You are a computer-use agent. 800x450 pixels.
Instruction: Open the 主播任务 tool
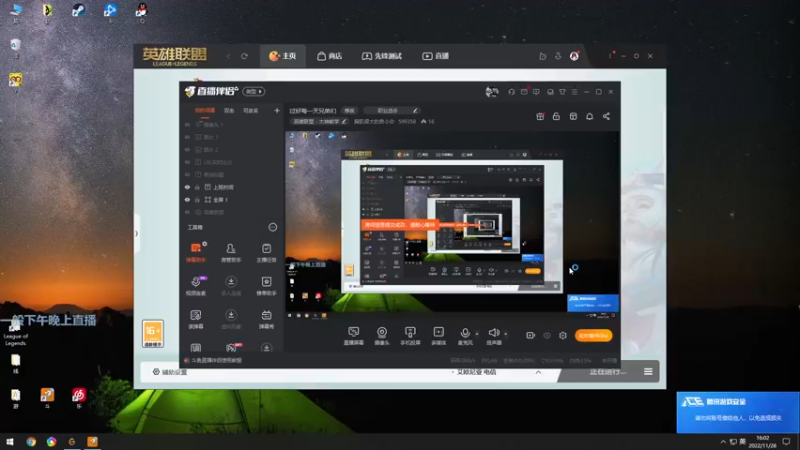point(266,253)
